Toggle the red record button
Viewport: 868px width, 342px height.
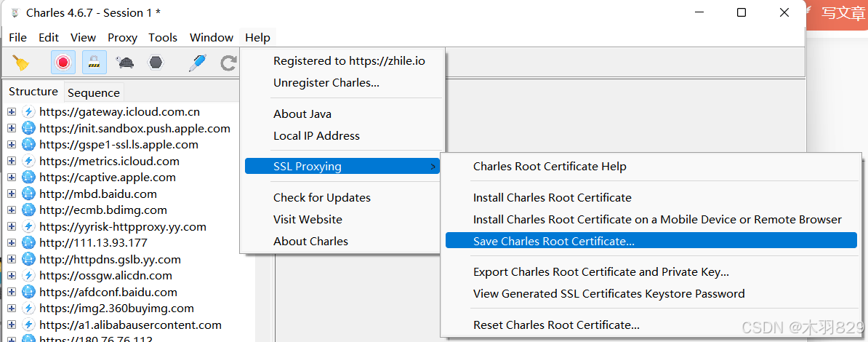point(63,62)
